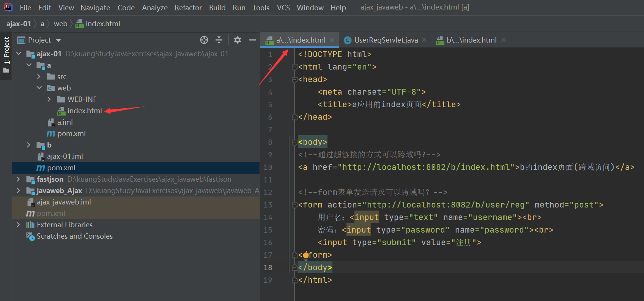Click the collapse all icon in Project panel
644x301 pixels.
(x=219, y=40)
